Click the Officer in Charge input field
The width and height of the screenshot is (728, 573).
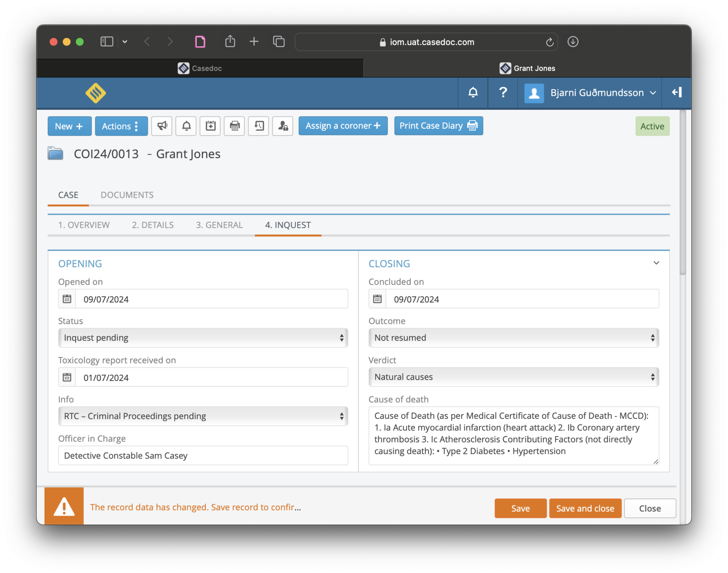(203, 455)
